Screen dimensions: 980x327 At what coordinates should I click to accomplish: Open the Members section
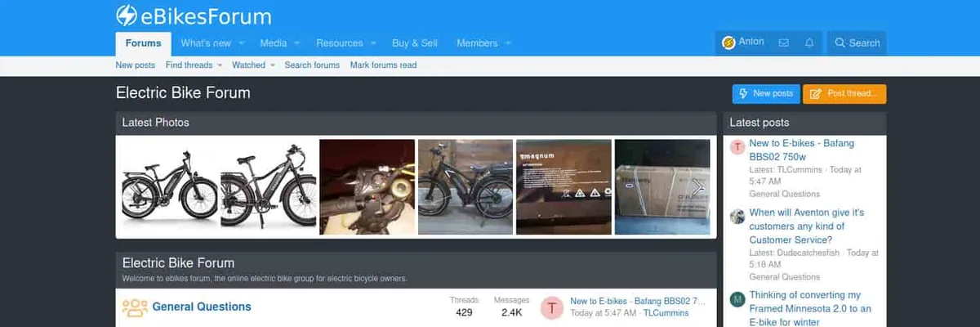tap(477, 43)
